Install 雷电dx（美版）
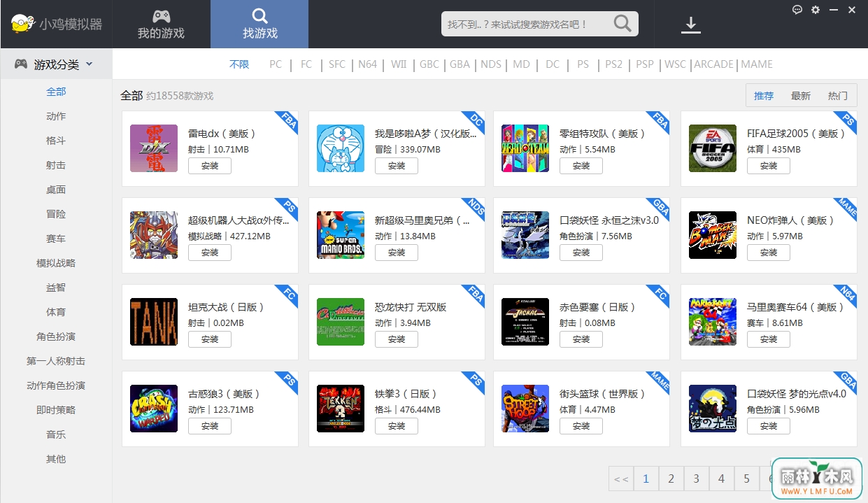The width and height of the screenshot is (868, 503). click(210, 166)
